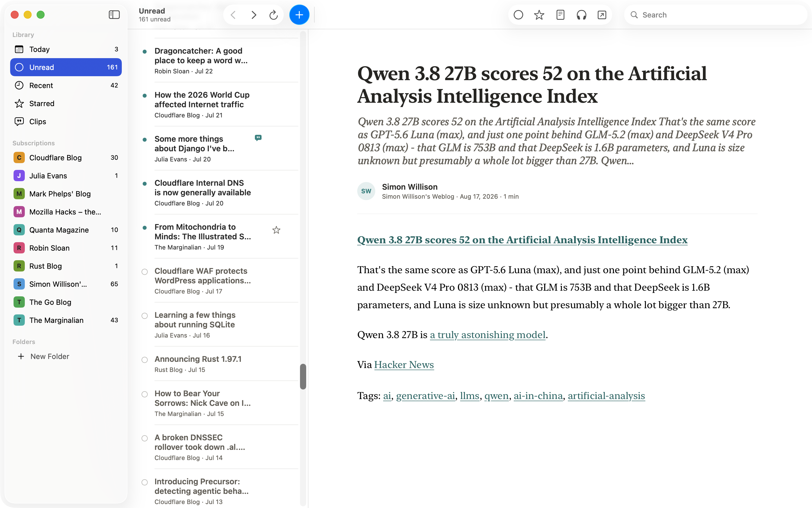Viewport: 812px width, 508px height.
Task: Mark Announcing Rust 1.97.1 as unread
Action: 145,360
